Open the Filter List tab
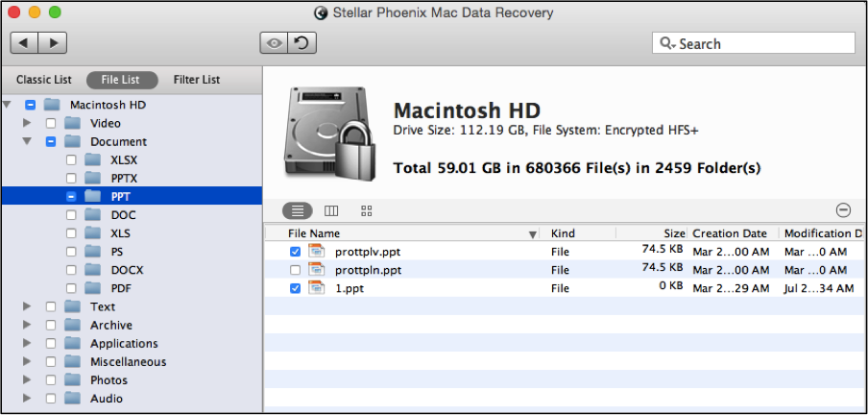The height and width of the screenshot is (415, 868). click(x=197, y=80)
